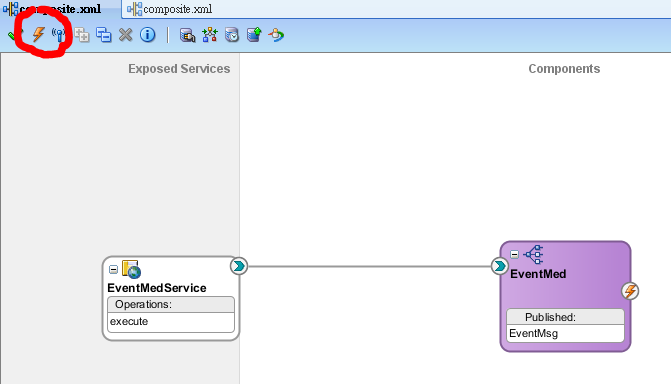Select the wire between EventMedService and EventMed
Viewport: 671px width, 384px height.
[369, 266]
